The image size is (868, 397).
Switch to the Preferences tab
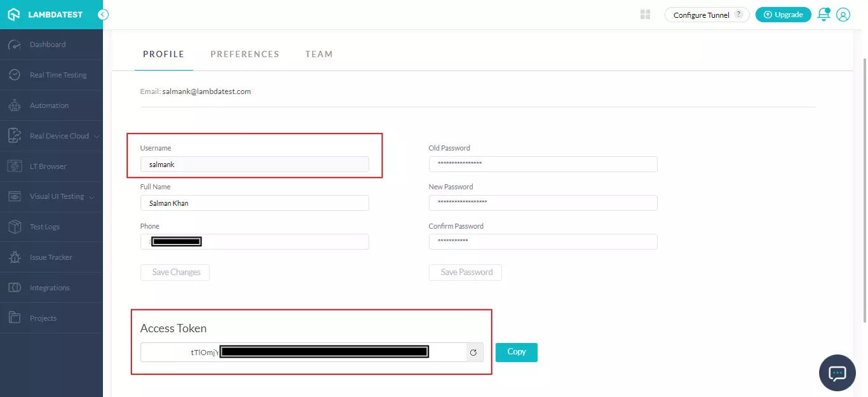[245, 54]
